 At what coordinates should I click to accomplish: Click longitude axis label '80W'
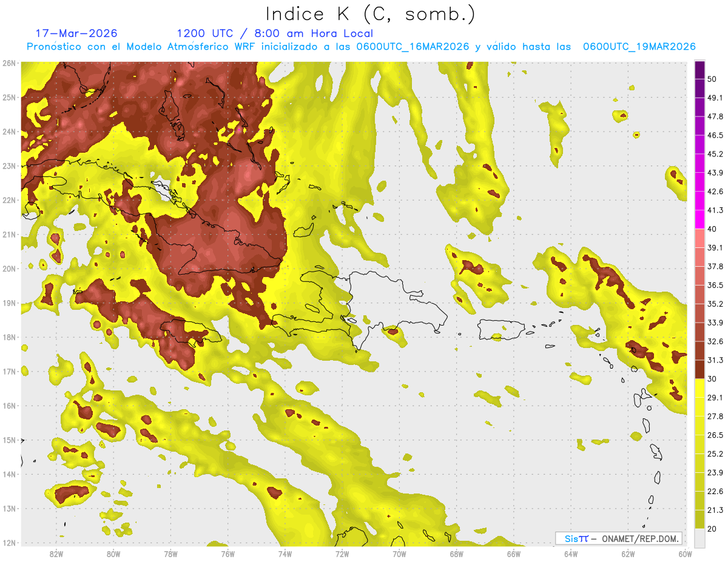(113, 554)
